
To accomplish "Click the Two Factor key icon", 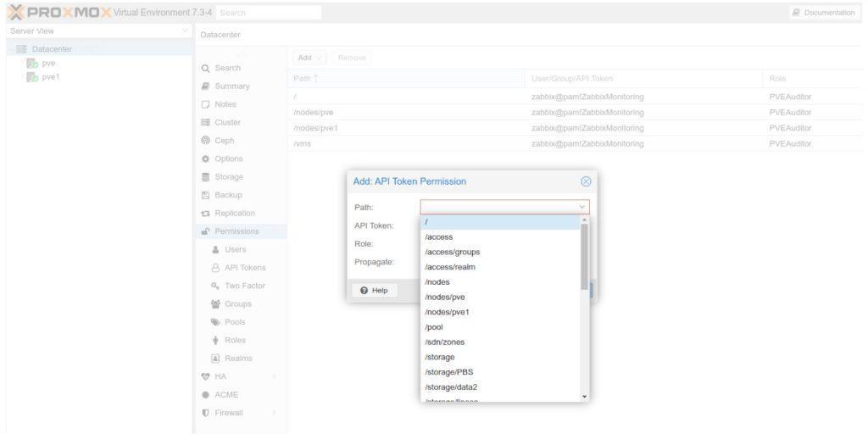I will click(215, 286).
